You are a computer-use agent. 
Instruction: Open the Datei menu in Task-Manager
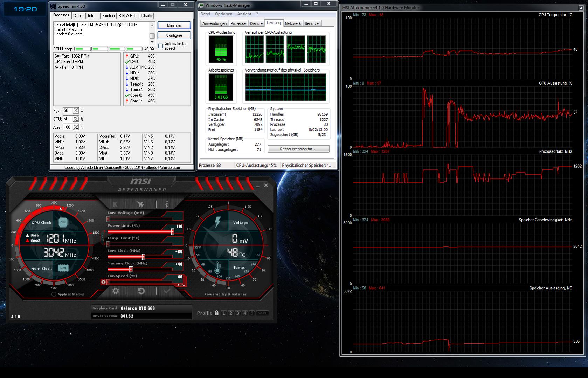click(205, 14)
